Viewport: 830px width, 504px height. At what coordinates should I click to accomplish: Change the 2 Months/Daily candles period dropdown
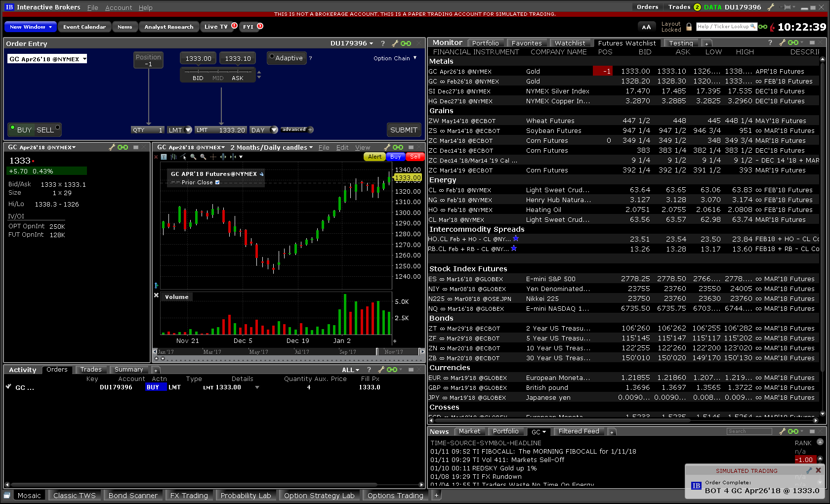[x=271, y=147]
